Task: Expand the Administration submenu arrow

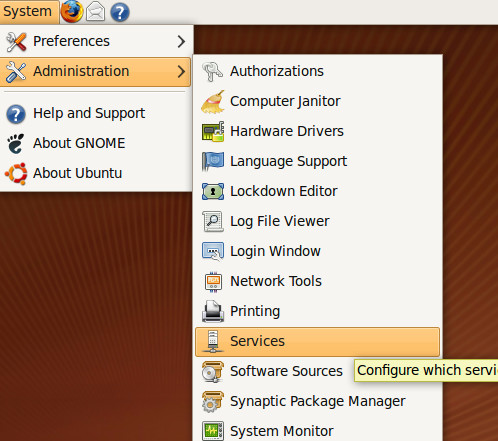Action: [181, 71]
